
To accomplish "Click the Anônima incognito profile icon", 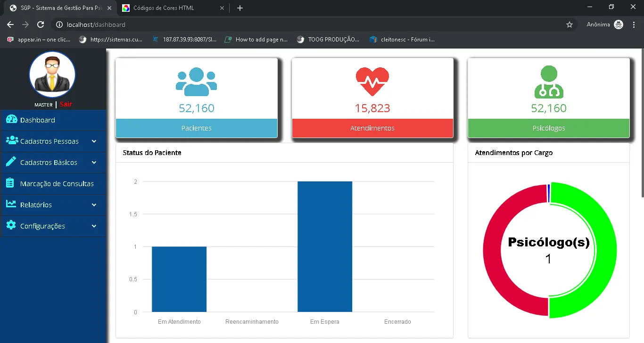I will tap(619, 24).
